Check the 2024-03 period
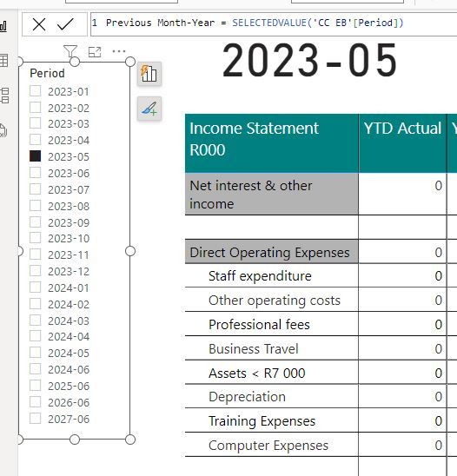The image size is (457, 476). tap(36, 321)
